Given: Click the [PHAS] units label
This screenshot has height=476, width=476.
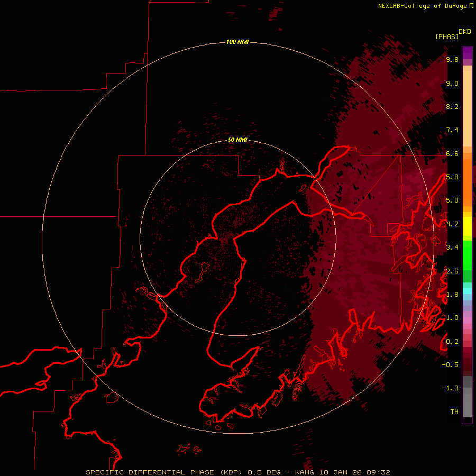Looking at the screenshot, I should coord(447,37).
